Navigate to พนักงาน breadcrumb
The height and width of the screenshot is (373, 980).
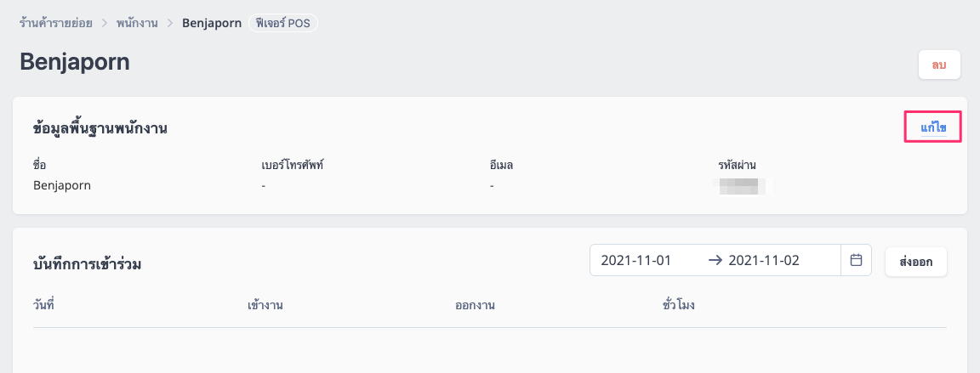coord(137,24)
